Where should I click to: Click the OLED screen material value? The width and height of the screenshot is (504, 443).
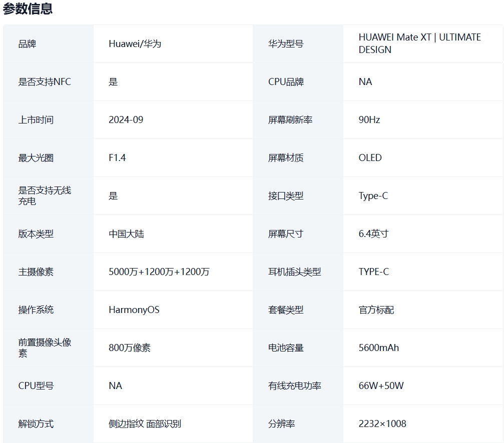[x=370, y=157]
